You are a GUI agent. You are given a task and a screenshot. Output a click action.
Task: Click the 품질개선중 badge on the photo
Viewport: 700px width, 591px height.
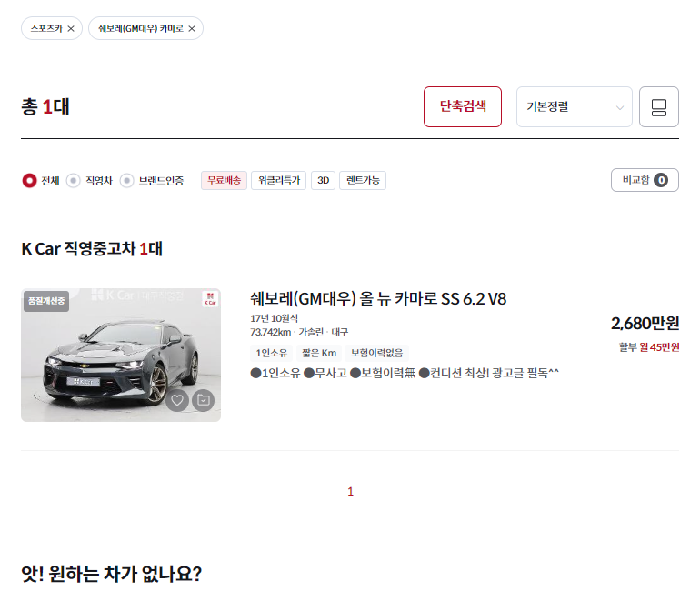coord(46,301)
